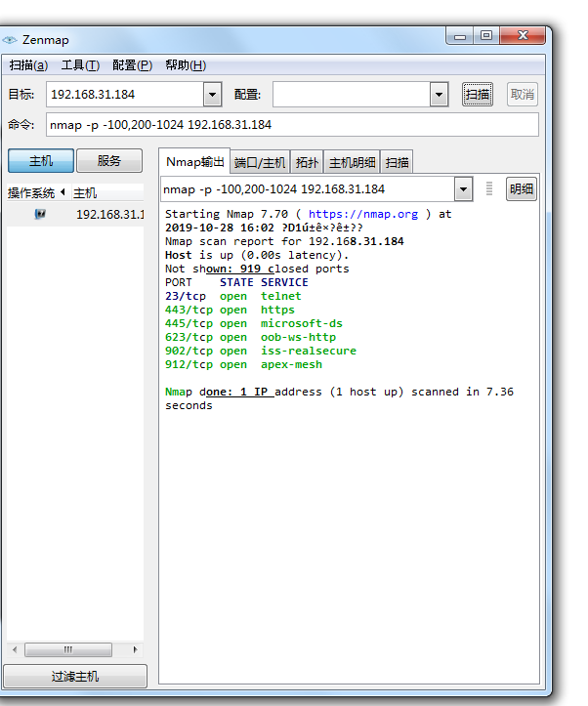Maximize the Zenmap window
This screenshot has width=588, height=706.
point(486,36)
